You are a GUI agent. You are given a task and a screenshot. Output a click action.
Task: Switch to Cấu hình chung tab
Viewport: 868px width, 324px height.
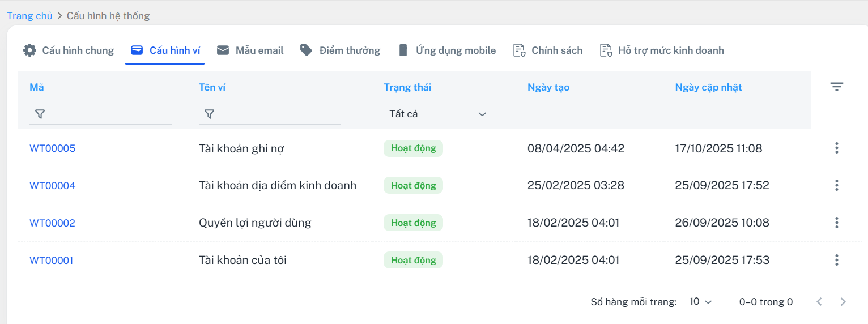click(x=69, y=50)
